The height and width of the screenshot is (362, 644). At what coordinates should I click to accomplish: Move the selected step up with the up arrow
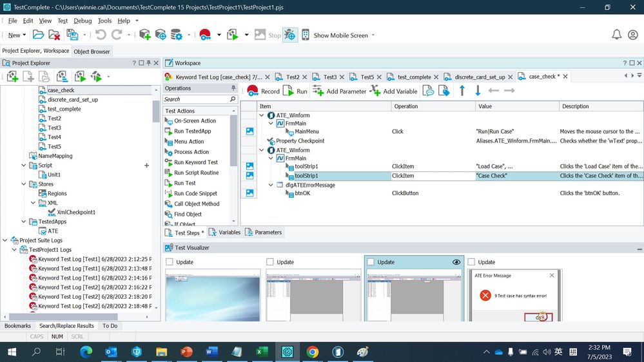click(x=462, y=91)
